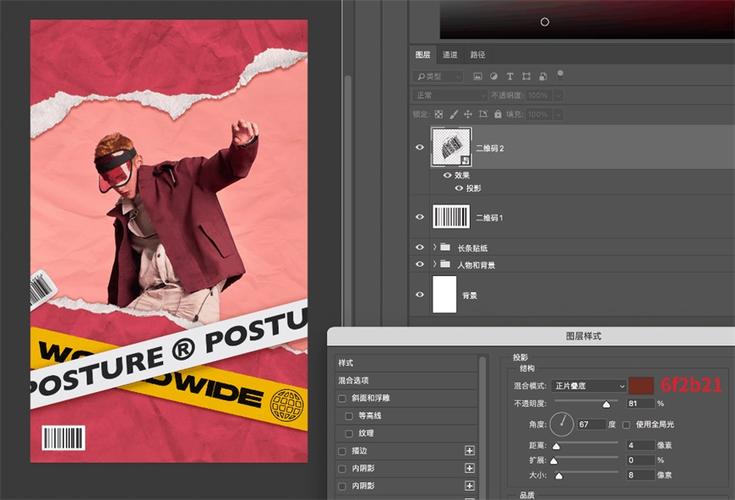The height and width of the screenshot is (500, 735).
Task: Select 样式 in the styles list
Action: click(407, 363)
